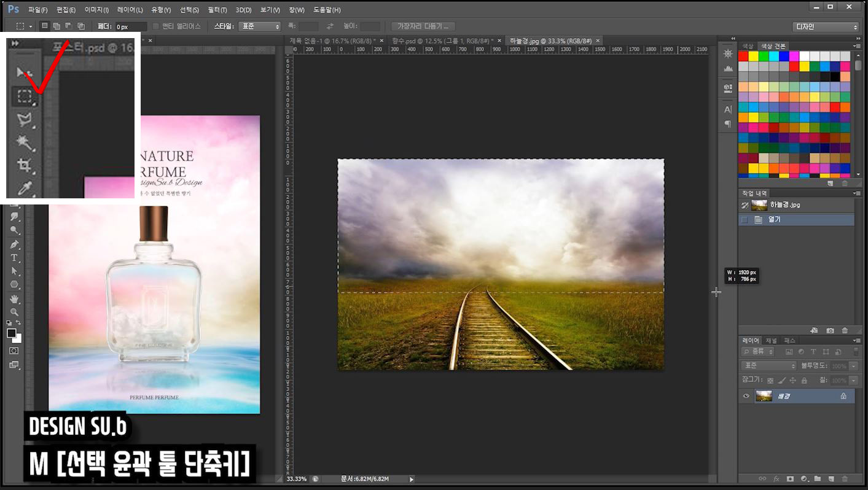Set the foreground color swatch in the toolbox
Viewport: 868px width, 490px height.
[x=11, y=333]
